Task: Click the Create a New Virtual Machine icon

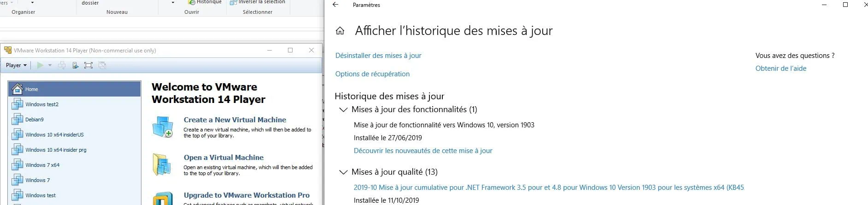Action: tap(163, 127)
